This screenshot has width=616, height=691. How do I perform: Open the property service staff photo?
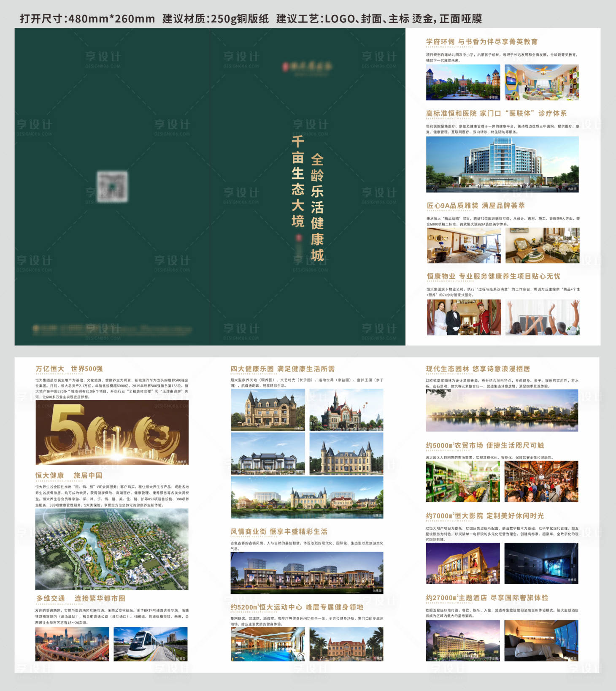pyautogui.click(x=464, y=317)
